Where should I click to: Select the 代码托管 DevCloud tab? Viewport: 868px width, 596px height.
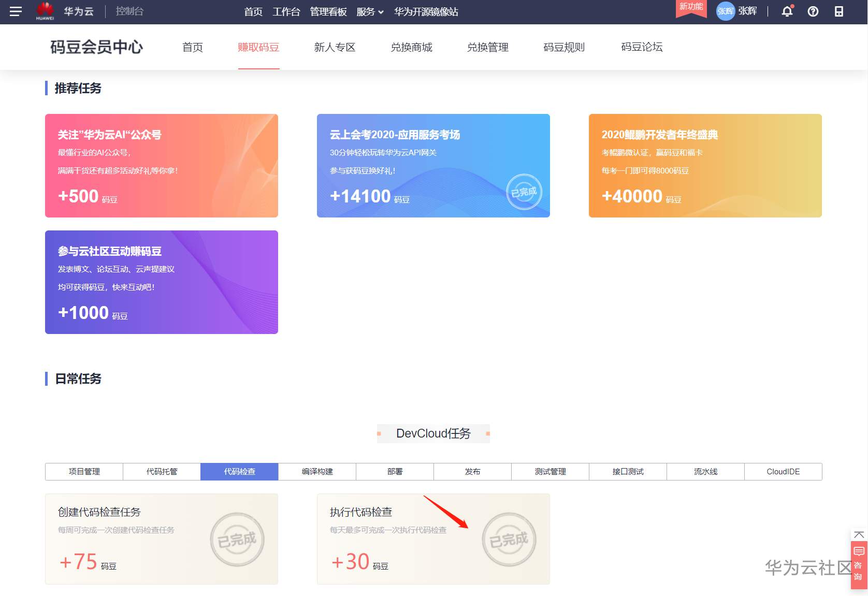tap(162, 472)
